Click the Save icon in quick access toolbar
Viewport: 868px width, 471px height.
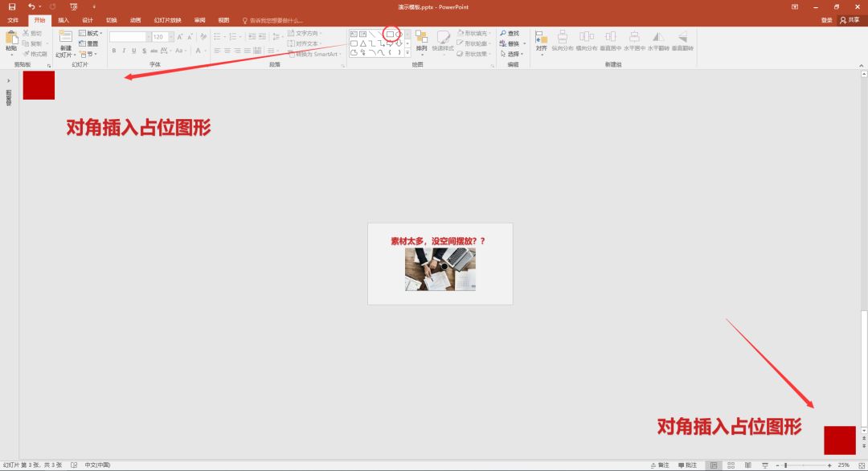click(x=11, y=6)
